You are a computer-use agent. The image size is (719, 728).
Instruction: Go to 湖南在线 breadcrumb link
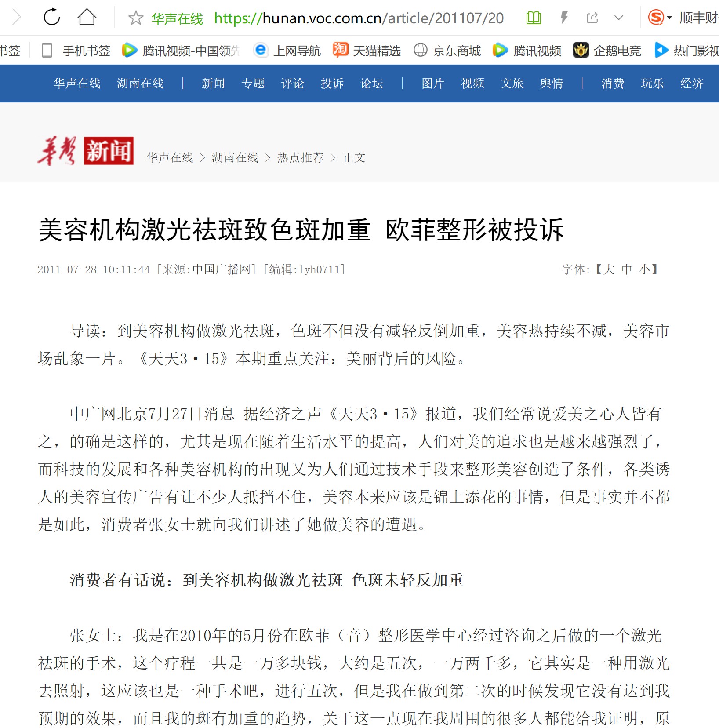tap(235, 157)
